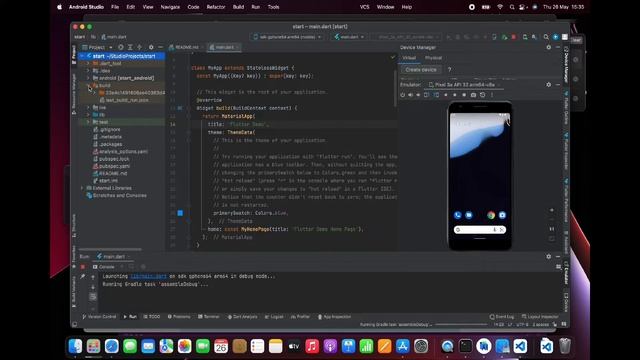Open Finder from the Dock
Viewport: 640px width, 360px height.
75,346
